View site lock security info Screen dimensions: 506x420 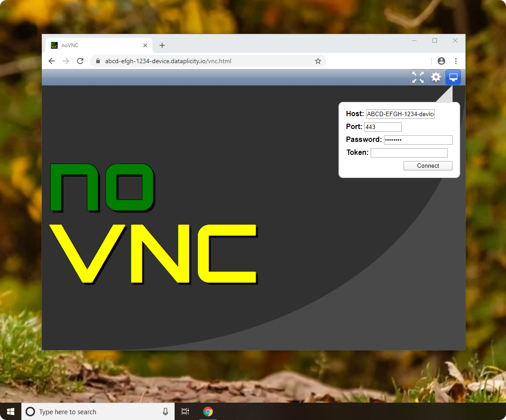98,61
